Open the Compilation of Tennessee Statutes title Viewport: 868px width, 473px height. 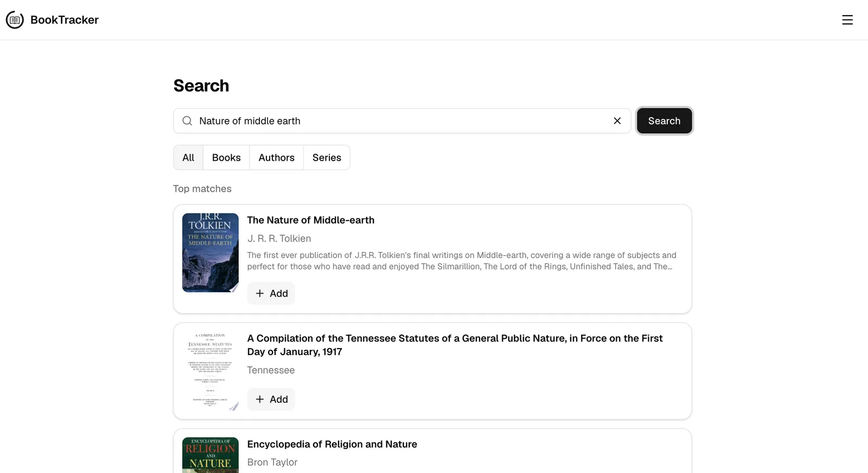pyautogui.click(x=455, y=345)
